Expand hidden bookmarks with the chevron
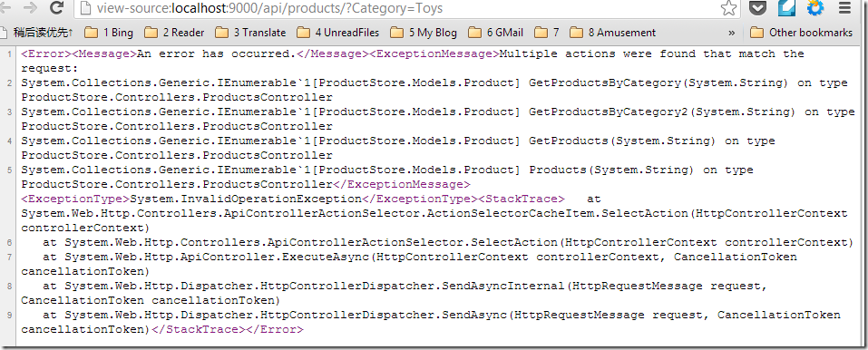This screenshot has width=868, height=350. tap(731, 33)
